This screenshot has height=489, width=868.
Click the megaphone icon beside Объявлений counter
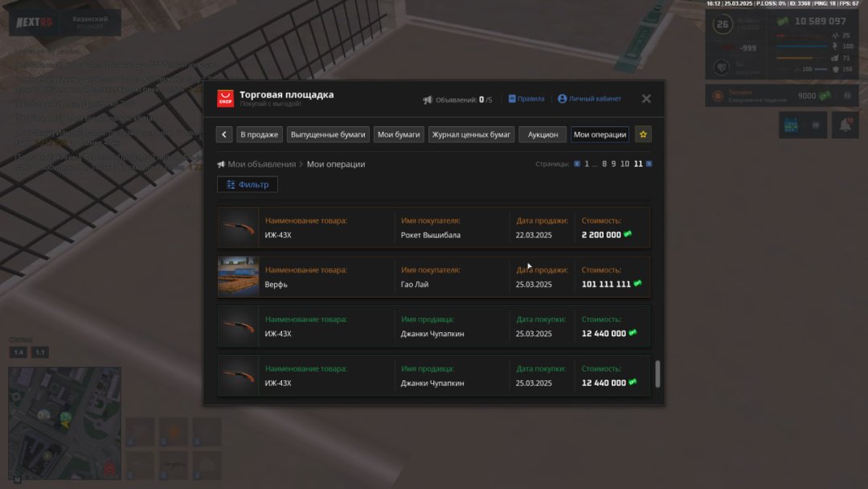click(428, 100)
